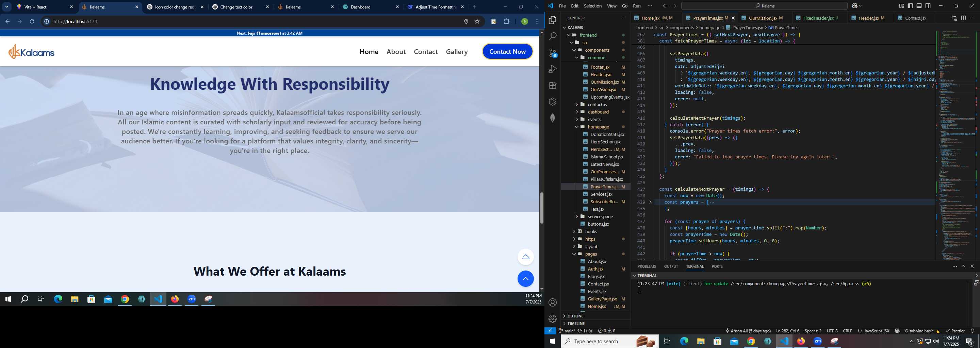This screenshot has width=980, height=348.
Task: Open the notifications bell in VS Code status bar
Action: (973, 331)
